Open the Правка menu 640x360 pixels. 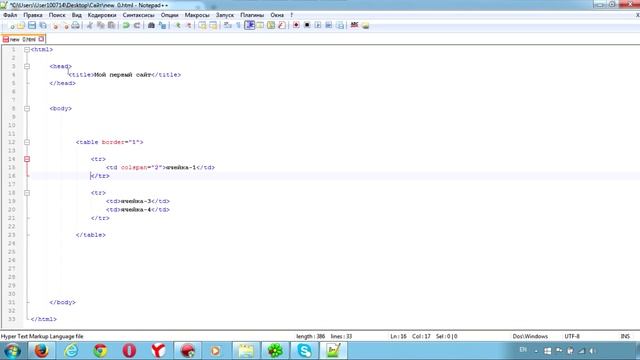(33, 15)
